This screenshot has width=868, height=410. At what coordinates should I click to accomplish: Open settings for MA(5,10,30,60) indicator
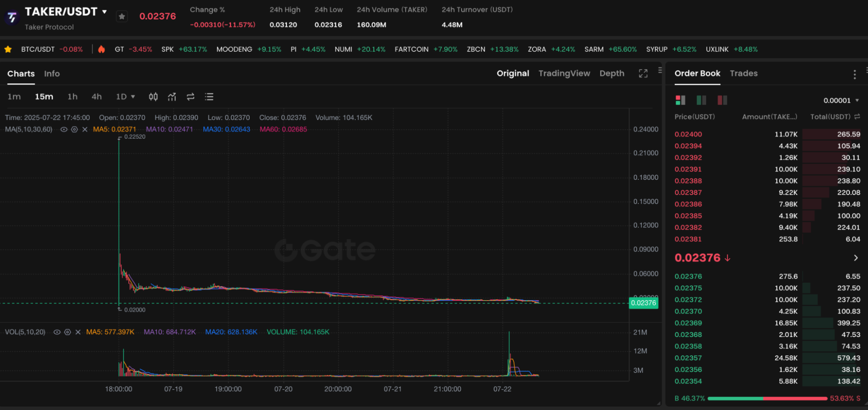[74, 129]
